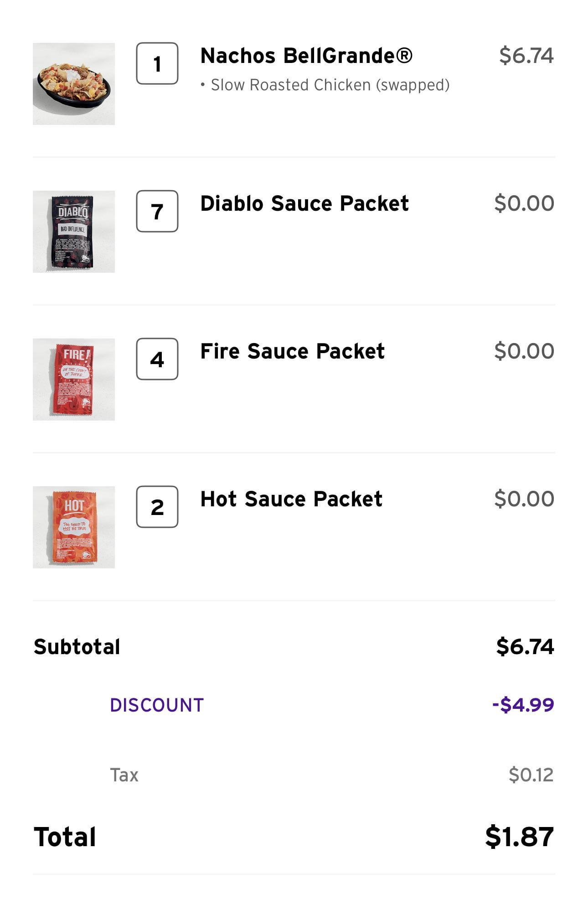Select the Hot Sauce quantity box showing 2
The image size is (588, 905).
tap(157, 507)
